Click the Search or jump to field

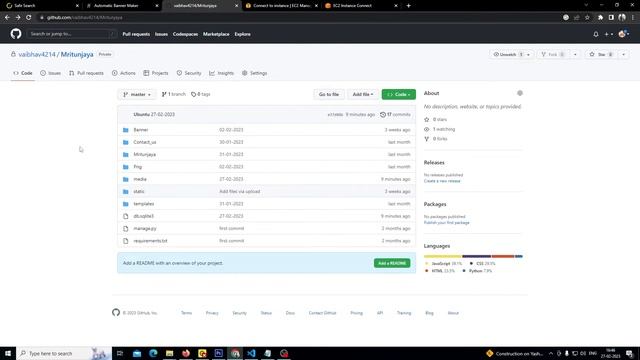click(72, 34)
